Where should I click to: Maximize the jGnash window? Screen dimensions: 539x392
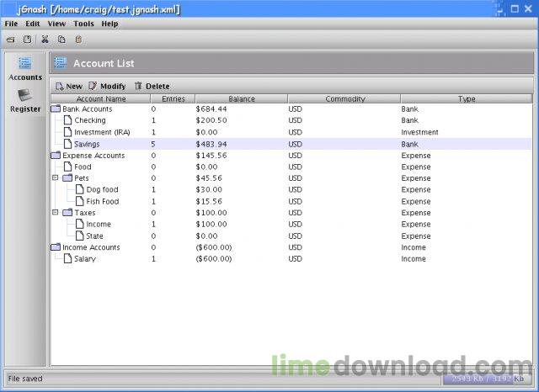(x=515, y=8)
